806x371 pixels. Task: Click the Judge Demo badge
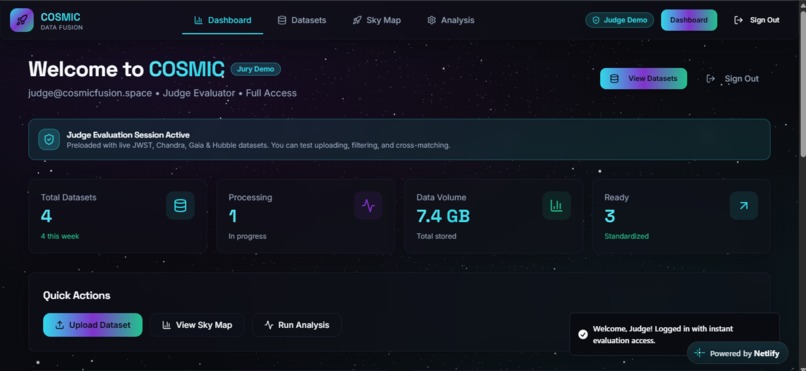click(619, 20)
